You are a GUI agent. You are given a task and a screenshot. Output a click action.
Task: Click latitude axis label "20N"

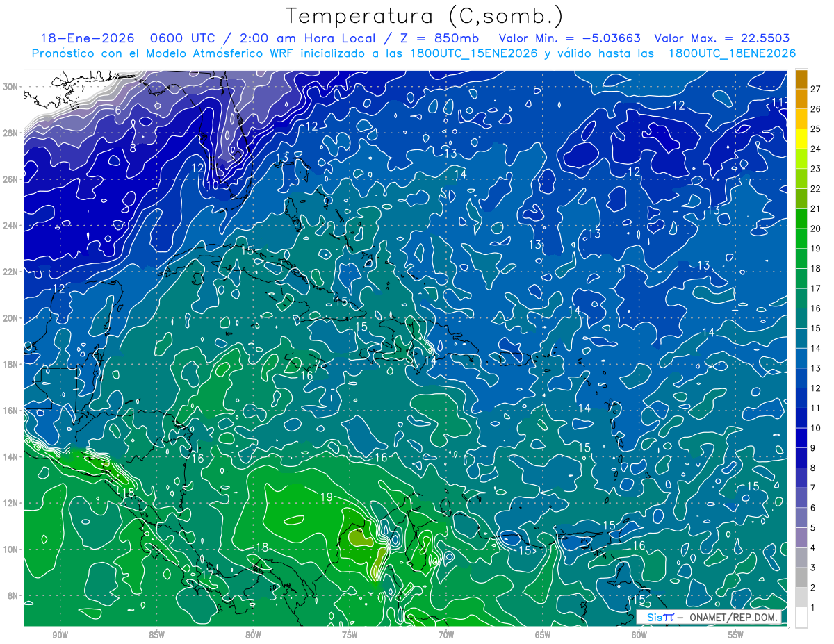12,317
